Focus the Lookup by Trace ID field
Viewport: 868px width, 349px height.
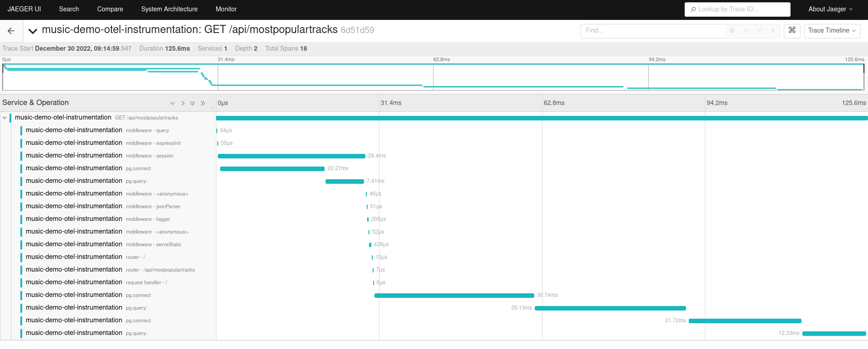click(x=738, y=9)
